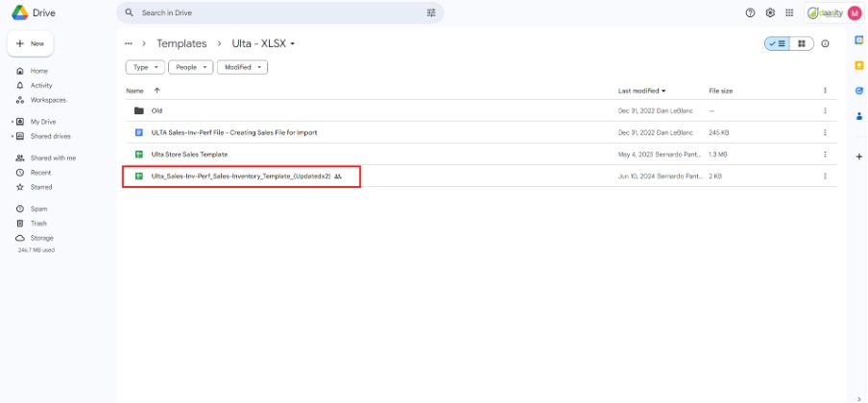The height and width of the screenshot is (403, 868).
Task: Open the Help question mark icon
Action: (750, 12)
